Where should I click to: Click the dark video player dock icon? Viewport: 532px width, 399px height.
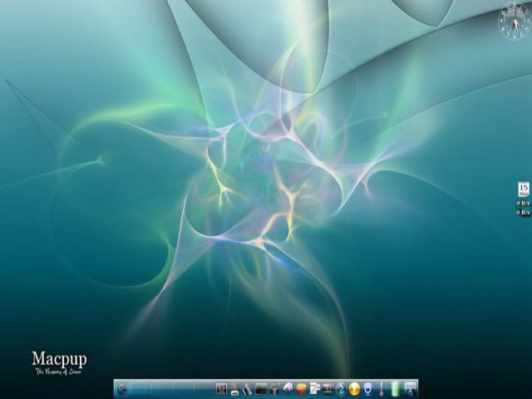coord(328,389)
